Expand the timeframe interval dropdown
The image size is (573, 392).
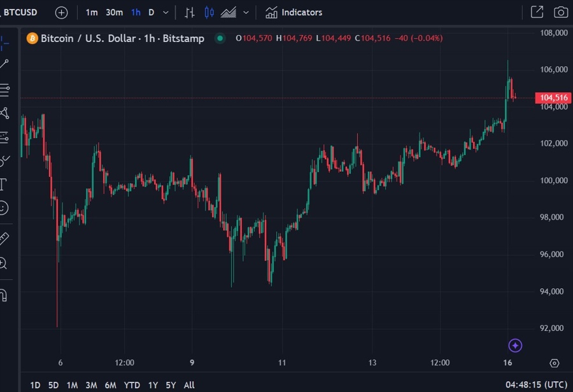click(166, 13)
